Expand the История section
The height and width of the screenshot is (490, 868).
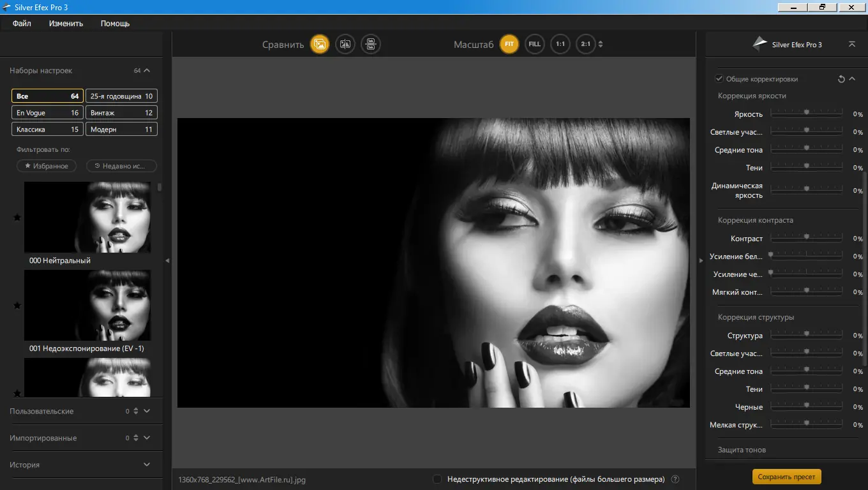tap(147, 465)
